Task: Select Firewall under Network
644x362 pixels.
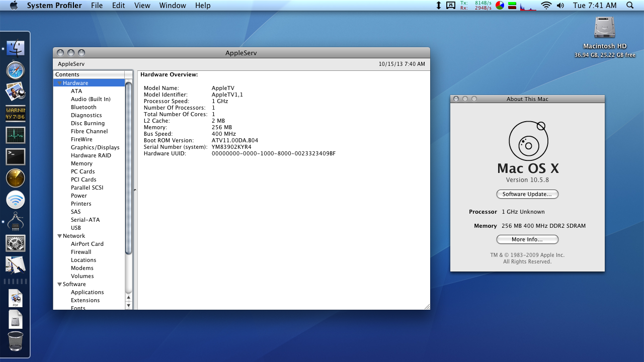Action: 81,252
